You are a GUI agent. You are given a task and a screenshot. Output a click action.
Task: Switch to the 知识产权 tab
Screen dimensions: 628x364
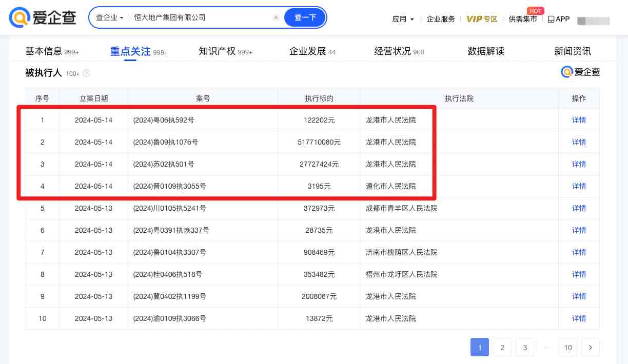(225, 51)
